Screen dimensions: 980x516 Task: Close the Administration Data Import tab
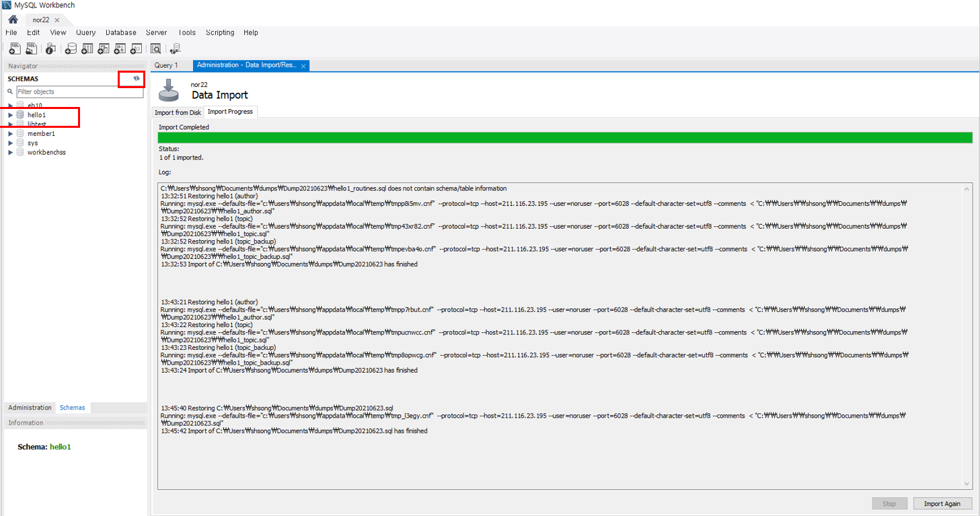[x=303, y=66]
